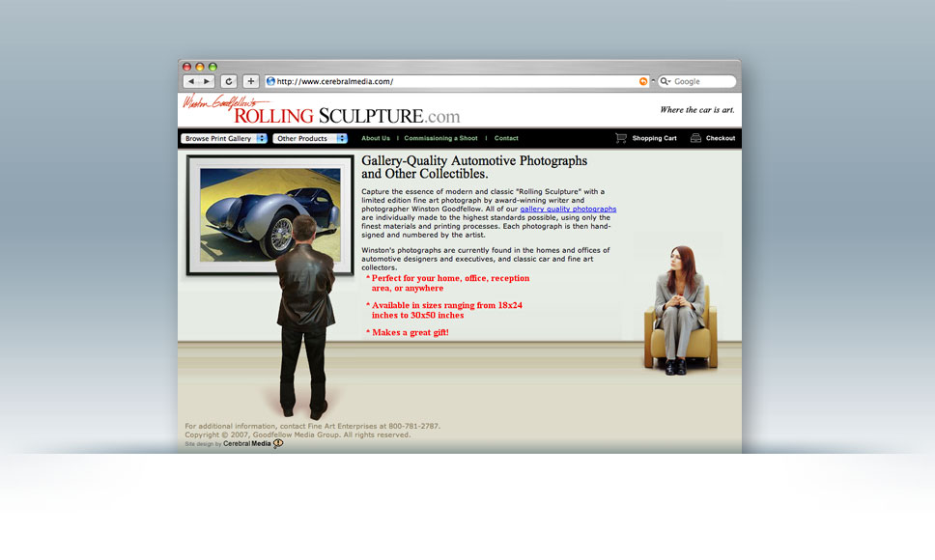Click the Rolling Sculpture.com logo
935x560 pixels.
point(347,116)
